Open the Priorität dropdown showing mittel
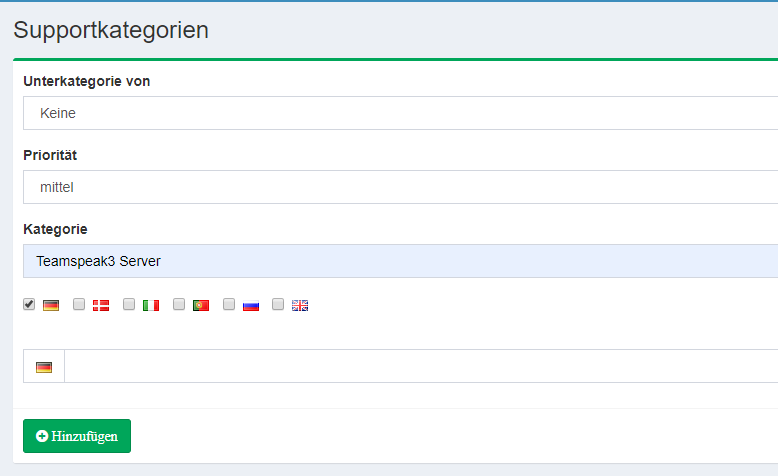 (x=400, y=187)
